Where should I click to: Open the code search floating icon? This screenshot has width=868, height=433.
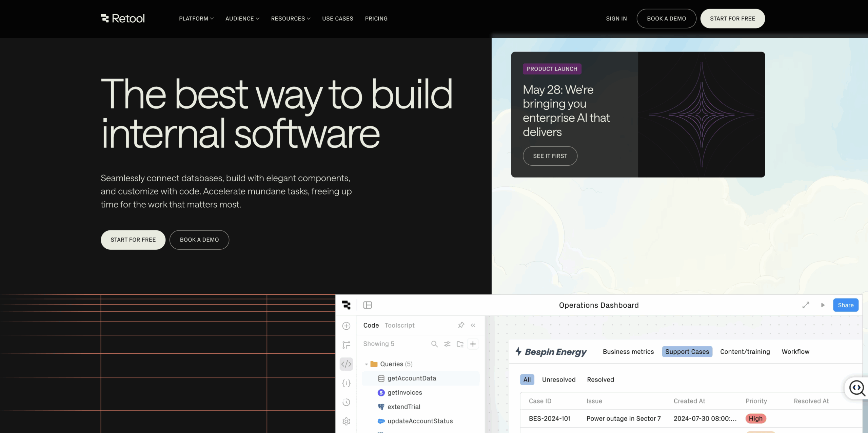[x=857, y=388]
